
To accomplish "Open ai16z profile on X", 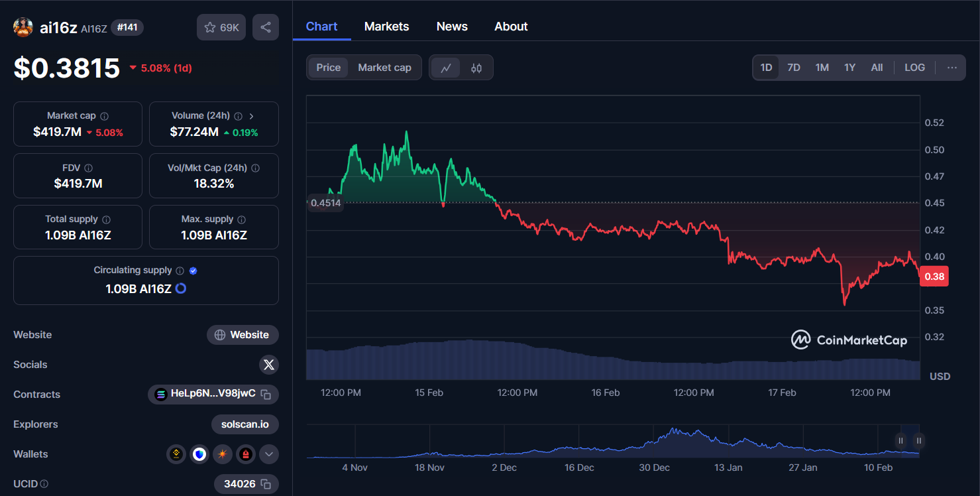I will pos(268,365).
